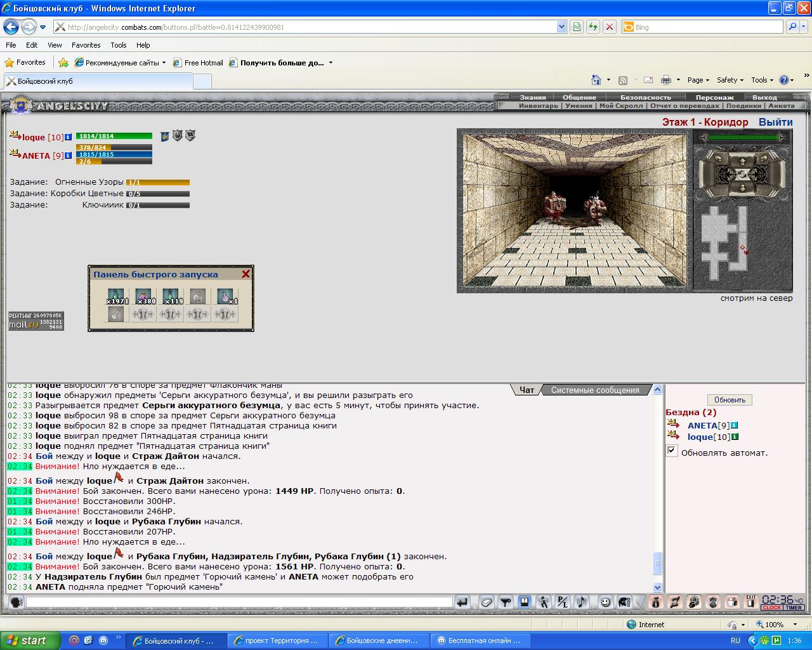Click the chat filter funnel icon

pyautogui.click(x=505, y=602)
